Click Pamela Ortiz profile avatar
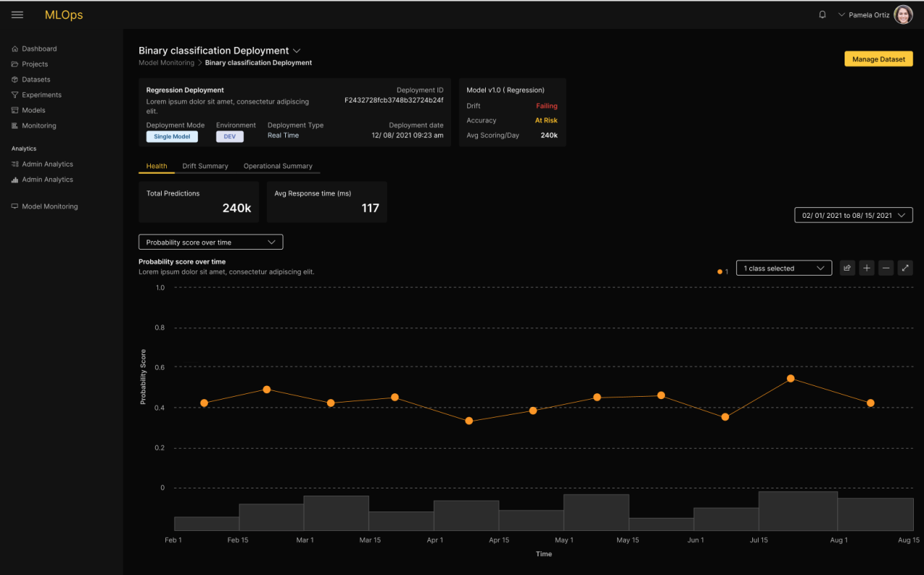924x575 pixels. 903,15
